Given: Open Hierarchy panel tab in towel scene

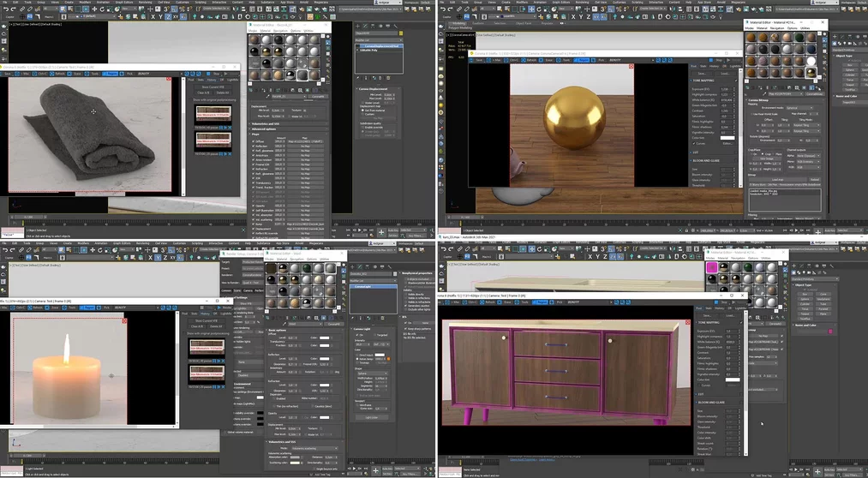Looking at the screenshot, I should [373, 26].
